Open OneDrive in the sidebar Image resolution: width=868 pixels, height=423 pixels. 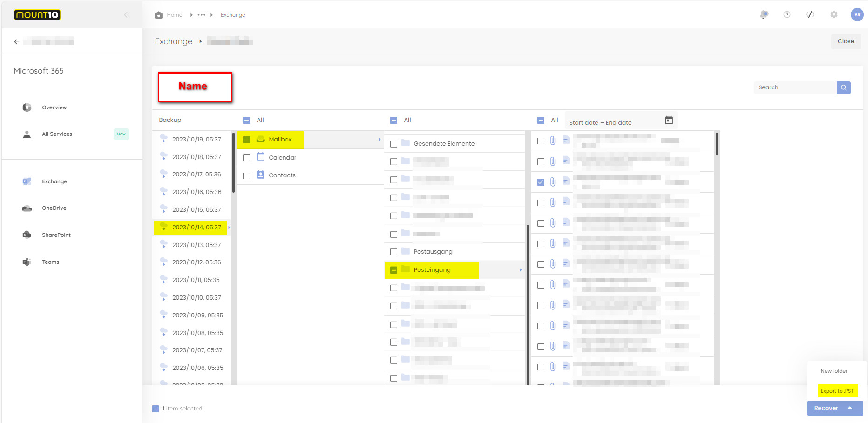point(54,208)
